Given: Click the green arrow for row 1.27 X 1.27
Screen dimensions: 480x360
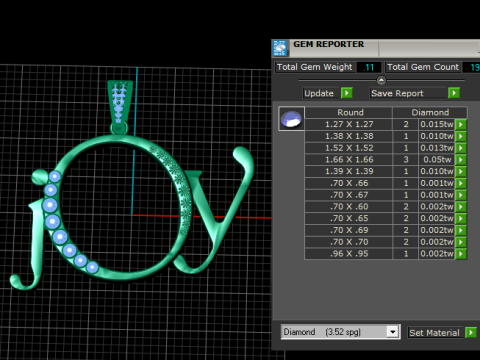Looking at the screenshot, I should 461,124.
